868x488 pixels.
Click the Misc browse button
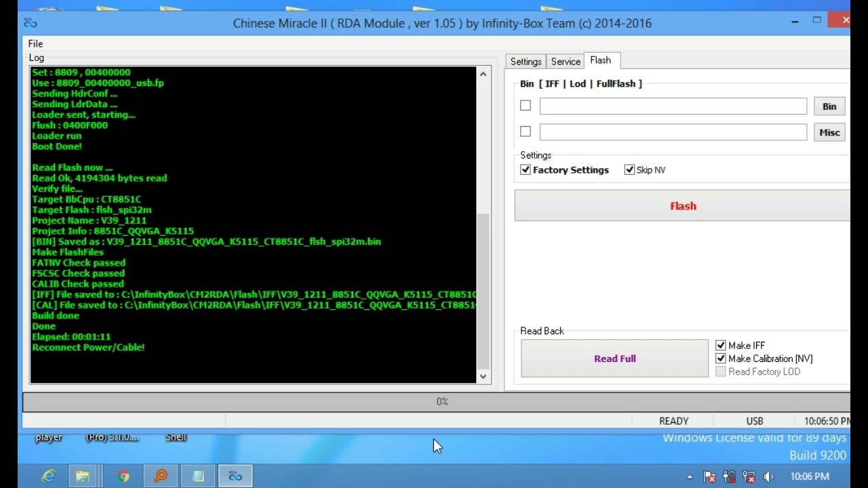pyautogui.click(x=829, y=133)
